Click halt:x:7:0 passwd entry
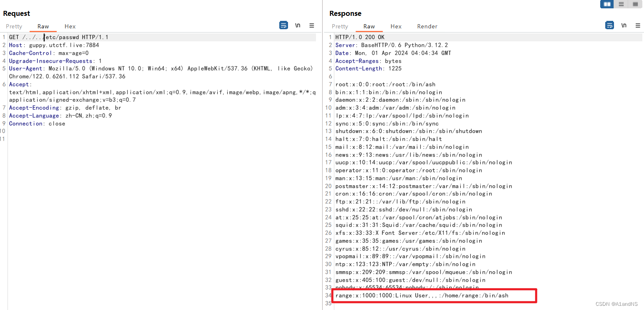The height and width of the screenshot is (310, 644). point(389,139)
